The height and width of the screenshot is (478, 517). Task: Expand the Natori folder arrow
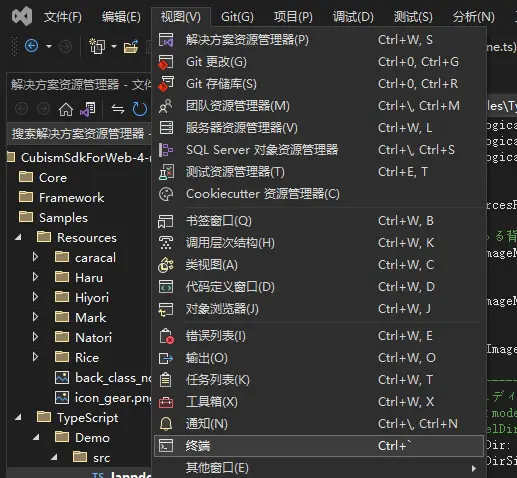(35, 337)
